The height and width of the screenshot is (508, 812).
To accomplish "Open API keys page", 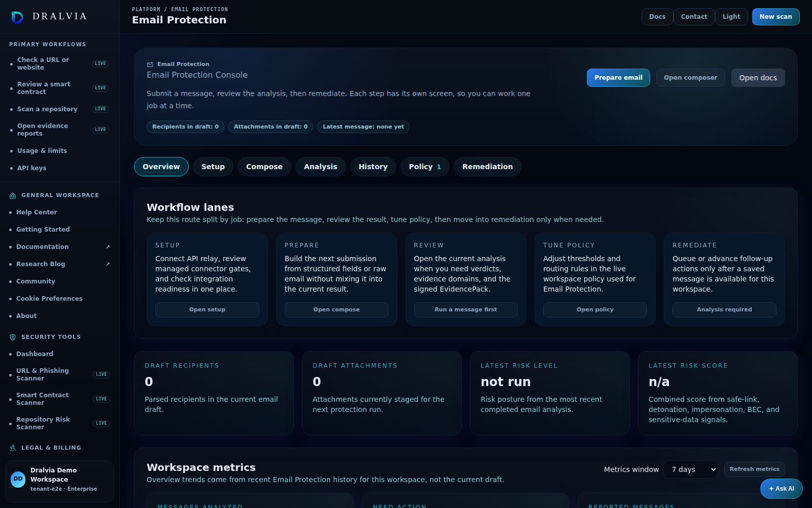I will pos(59,168).
